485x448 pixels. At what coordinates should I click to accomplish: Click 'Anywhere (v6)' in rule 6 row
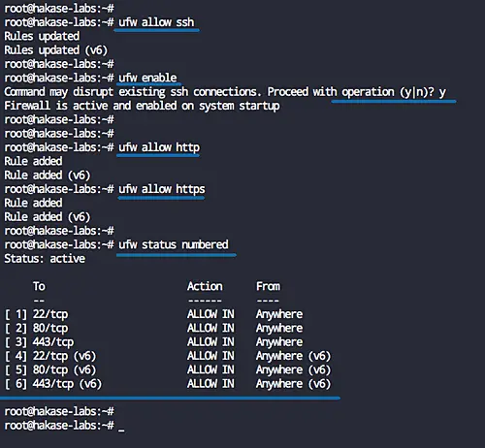click(293, 384)
